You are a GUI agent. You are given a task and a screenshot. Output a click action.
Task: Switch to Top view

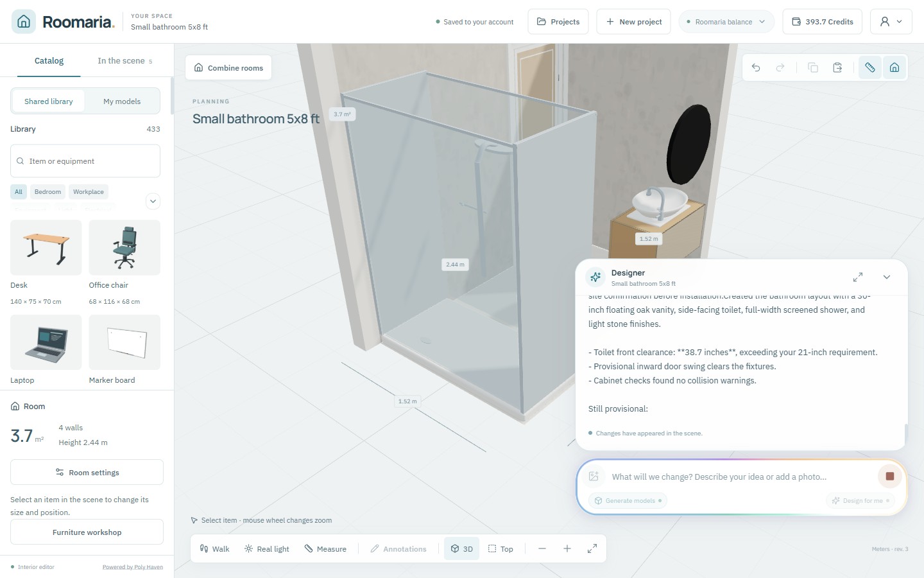pyautogui.click(x=501, y=548)
